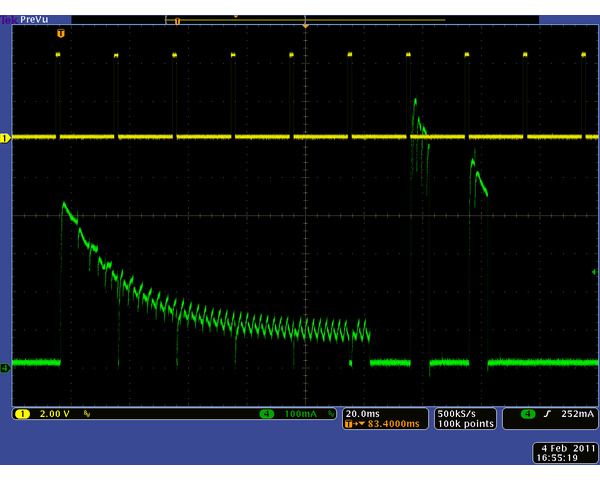Click the green channel 4 ground marker on left edge

pos(5,368)
